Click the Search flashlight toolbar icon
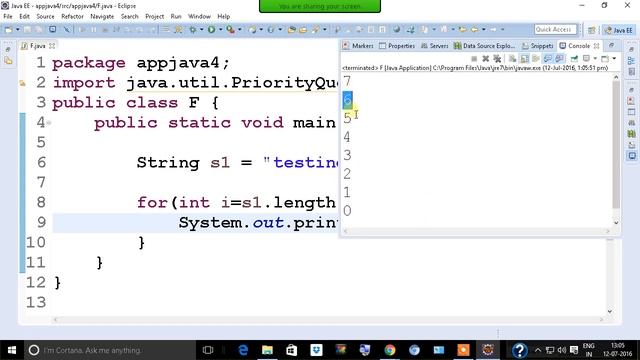Image resolution: width=640 pixels, height=360 pixels. (316, 29)
